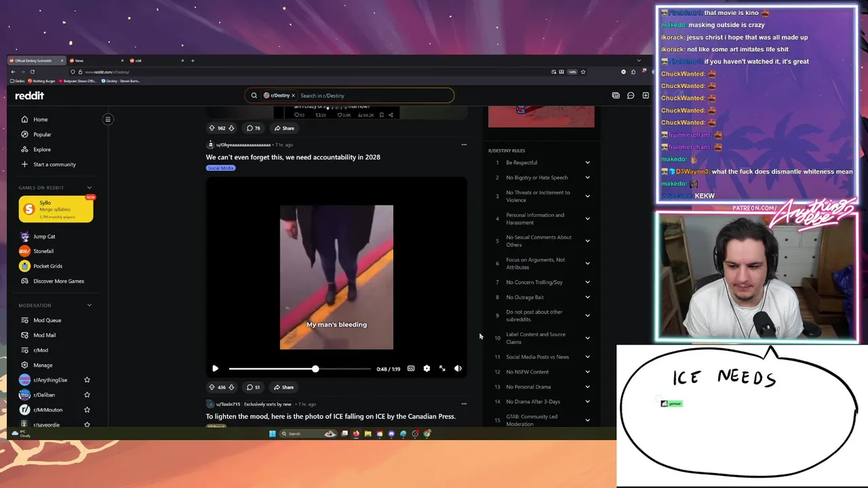Screen dimensions: 868x488
Task: Expand rule 1 Be Respectful
Action: pyautogui.click(x=587, y=163)
